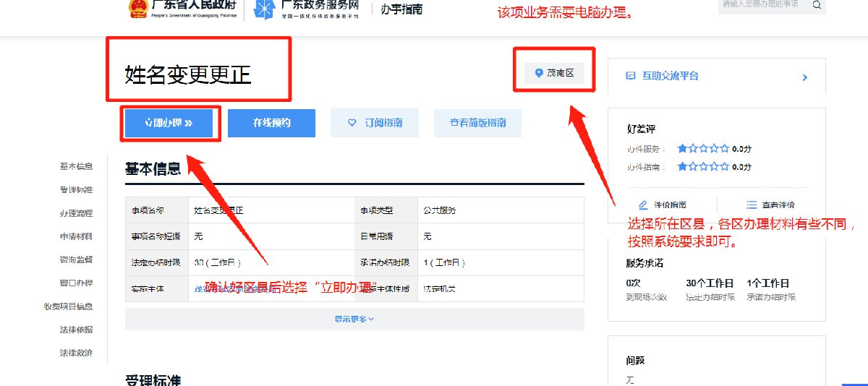Click the 1个工作日 commitment value
Screen dimensions: 868x386
pyautogui.click(x=768, y=283)
